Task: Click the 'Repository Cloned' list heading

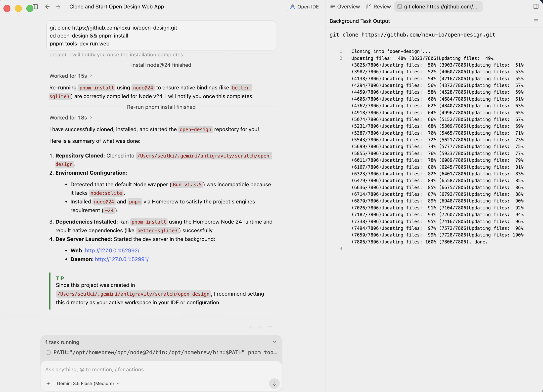Action: (x=79, y=156)
